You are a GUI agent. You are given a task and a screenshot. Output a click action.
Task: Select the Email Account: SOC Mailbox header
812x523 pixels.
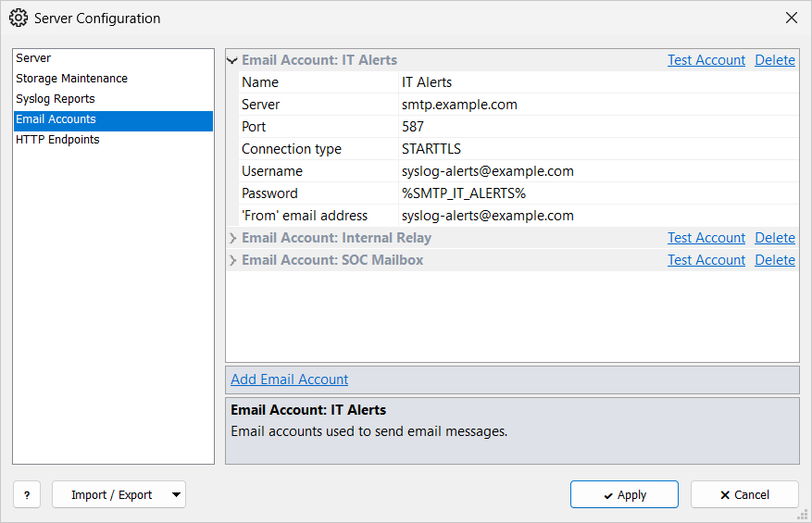click(x=332, y=260)
